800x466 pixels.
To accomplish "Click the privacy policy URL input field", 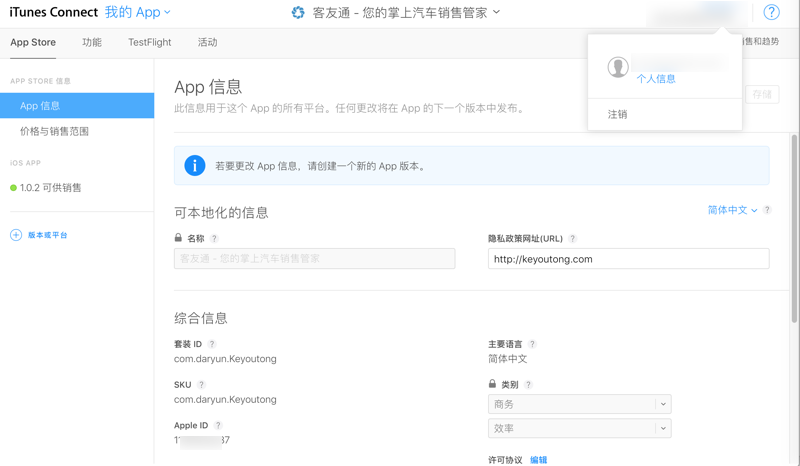I will (629, 259).
